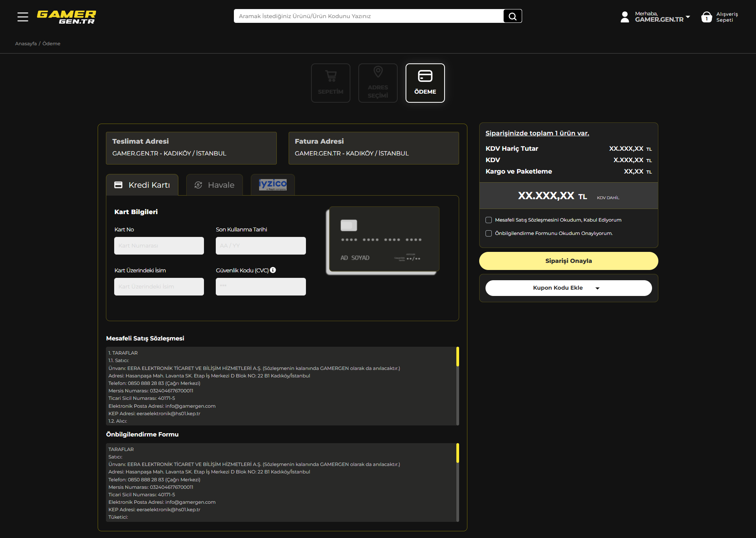This screenshot has height=538, width=756.
Task: Accept the Mesafeli Satış Sözleşmesi checkbox
Action: click(489, 220)
